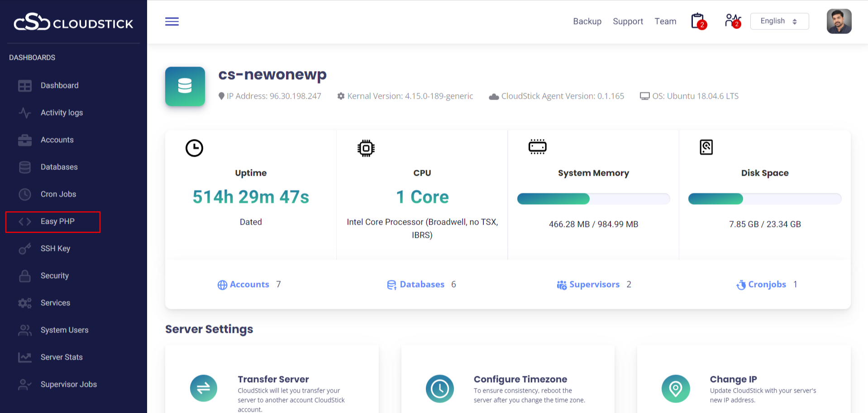This screenshot has width=868, height=413.
Task: Click the user profile avatar
Action: pyautogui.click(x=839, y=21)
